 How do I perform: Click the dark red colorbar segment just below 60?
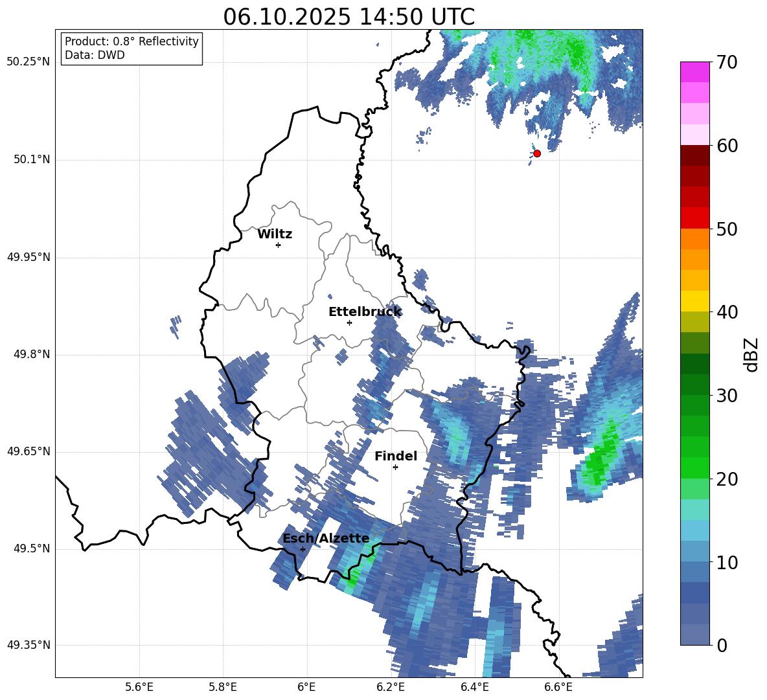coord(694,155)
